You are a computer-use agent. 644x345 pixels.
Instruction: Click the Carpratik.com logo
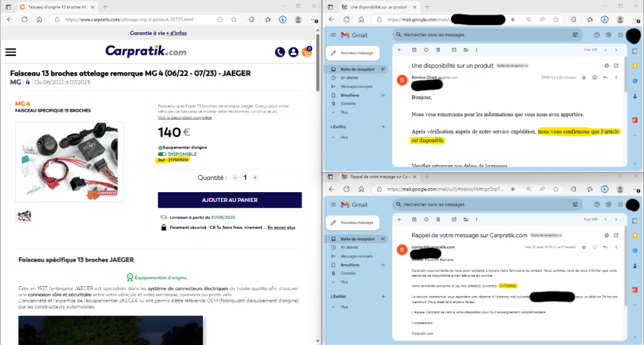pos(146,52)
